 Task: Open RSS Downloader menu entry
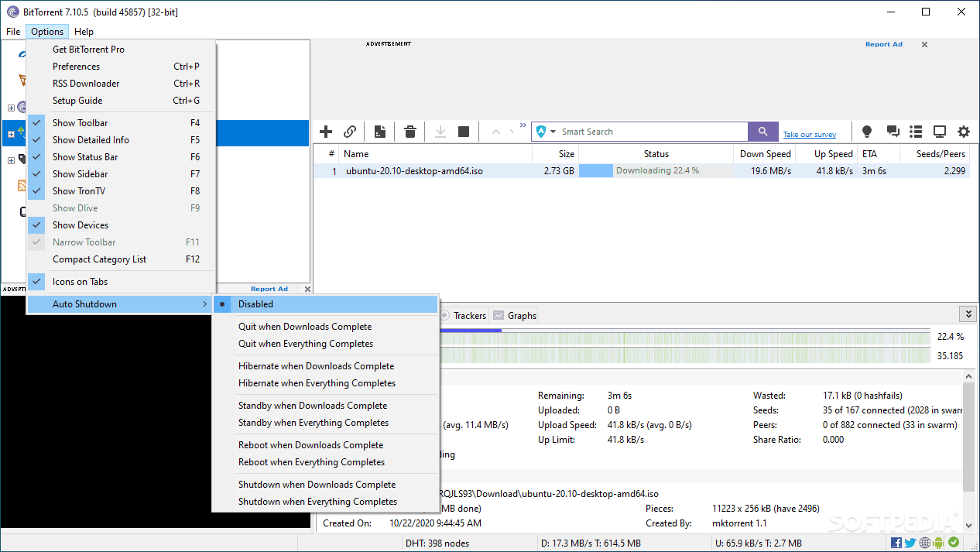coord(122,84)
